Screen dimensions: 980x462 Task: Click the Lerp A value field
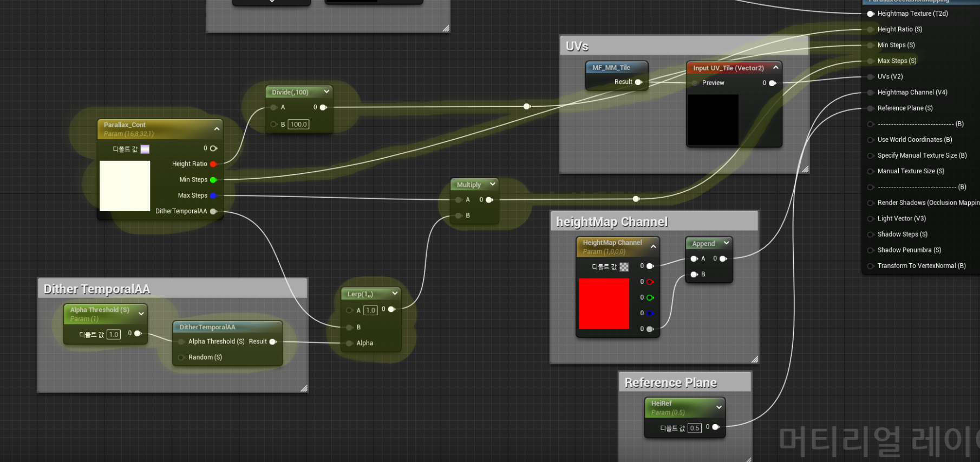click(x=370, y=310)
